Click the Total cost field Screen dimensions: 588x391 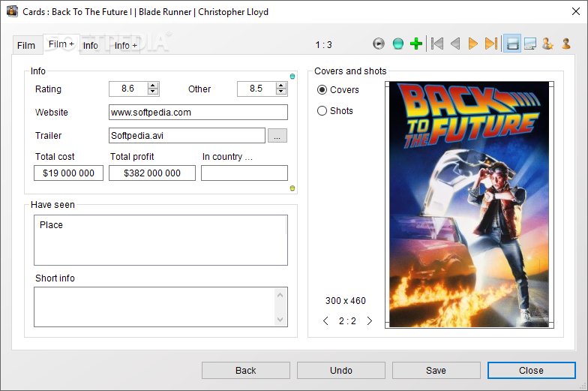pyautogui.click(x=68, y=173)
